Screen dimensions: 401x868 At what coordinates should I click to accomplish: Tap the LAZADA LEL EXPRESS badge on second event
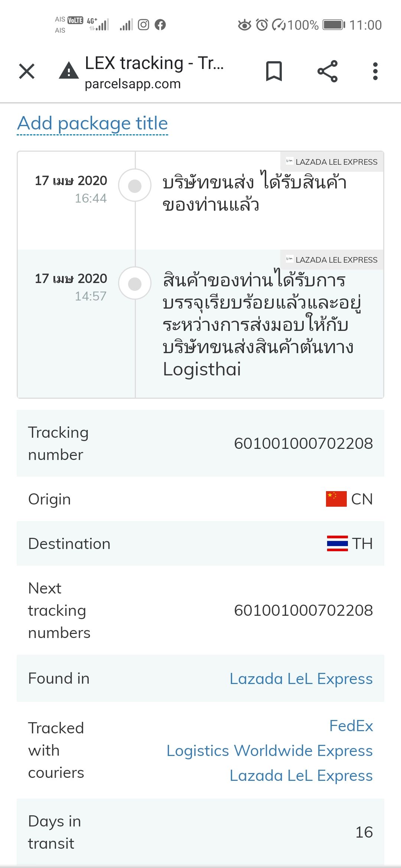click(x=332, y=260)
